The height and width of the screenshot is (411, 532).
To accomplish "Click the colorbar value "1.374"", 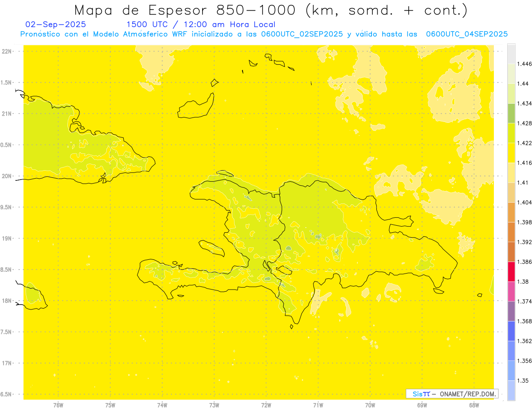I will pos(524,301).
